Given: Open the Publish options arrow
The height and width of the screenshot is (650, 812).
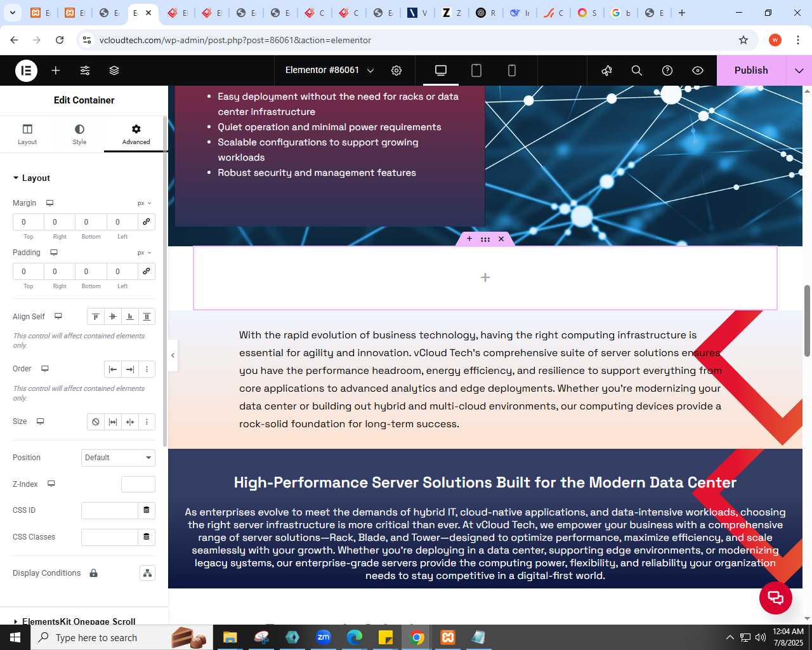Looking at the screenshot, I should pos(799,70).
